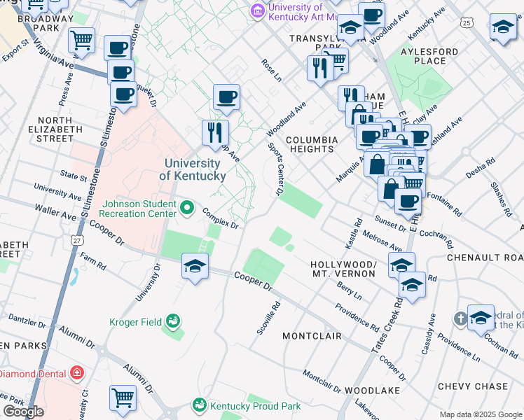Click the coffee cup marker near Woodland Ave at top
The width and height of the screenshot is (524, 420).
372,16
